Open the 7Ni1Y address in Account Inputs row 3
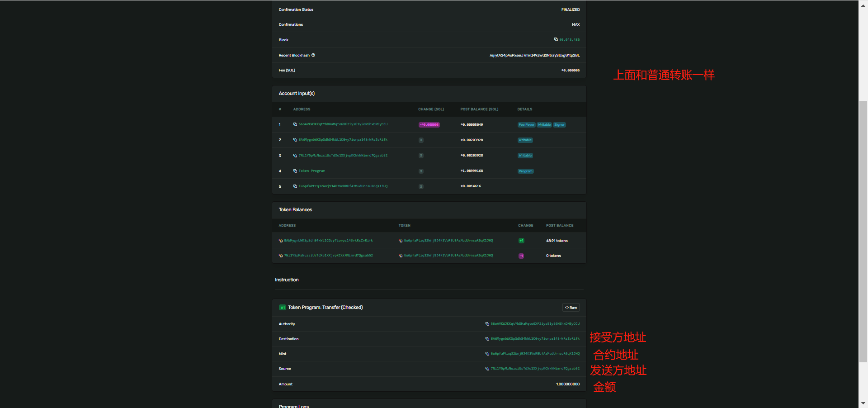The height and width of the screenshot is (408, 868). pos(343,156)
